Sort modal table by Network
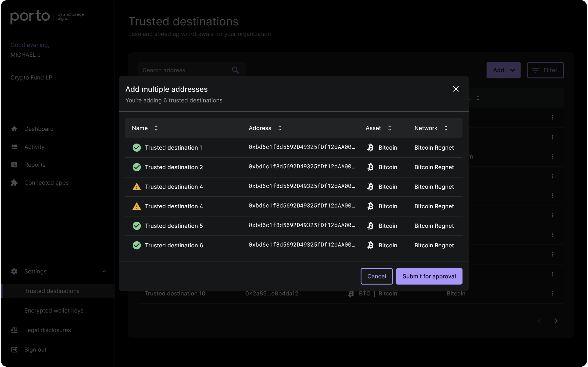 (x=446, y=128)
